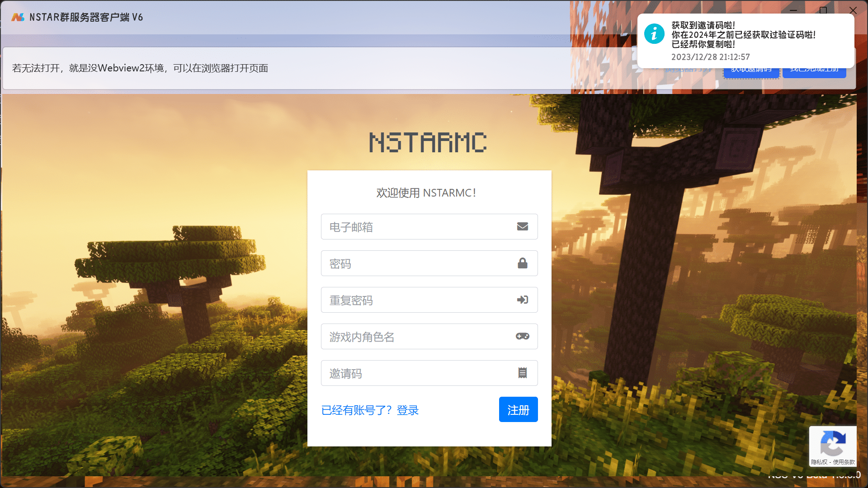Click the envelope icon in email field
868x488 pixels.
[x=523, y=226]
